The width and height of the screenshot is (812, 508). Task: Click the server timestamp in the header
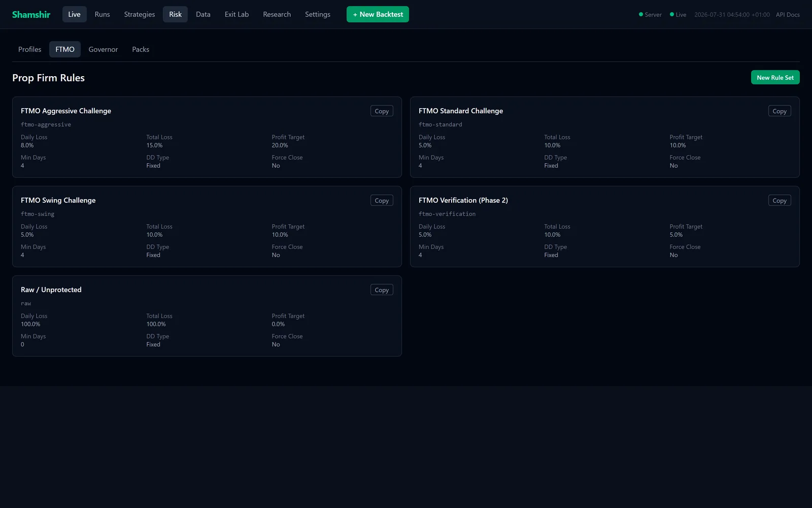coord(732,15)
